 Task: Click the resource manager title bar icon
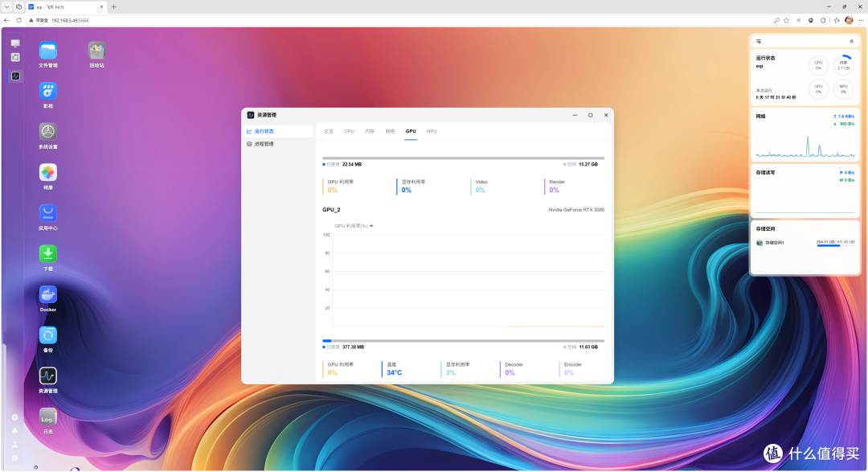point(250,115)
